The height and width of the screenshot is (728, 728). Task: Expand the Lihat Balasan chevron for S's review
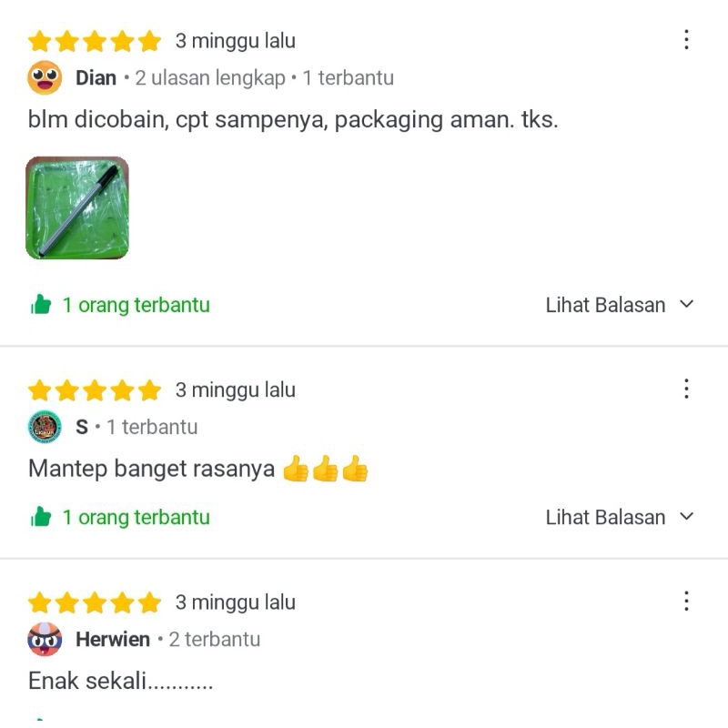[x=686, y=516]
